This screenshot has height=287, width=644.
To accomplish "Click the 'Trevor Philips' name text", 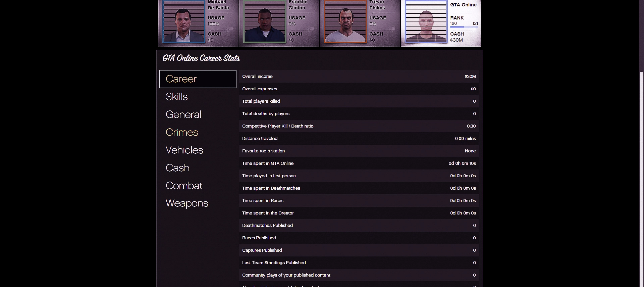I will point(377,5).
